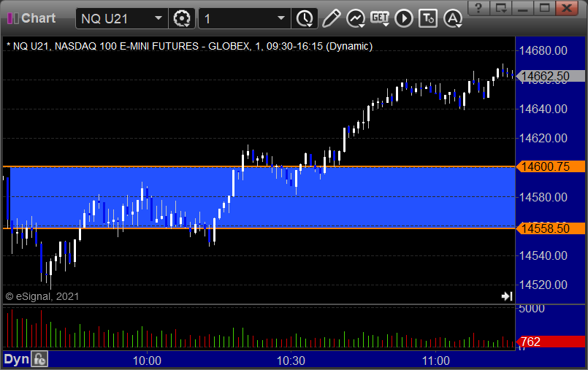588x370 pixels.
Task: Click the help question mark button
Action: pos(478,7)
